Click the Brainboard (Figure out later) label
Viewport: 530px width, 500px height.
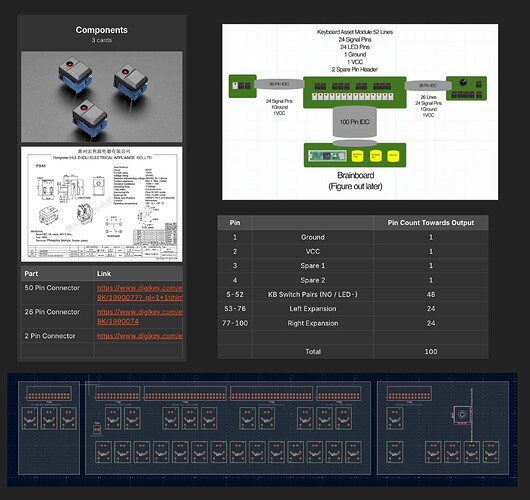(x=355, y=181)
